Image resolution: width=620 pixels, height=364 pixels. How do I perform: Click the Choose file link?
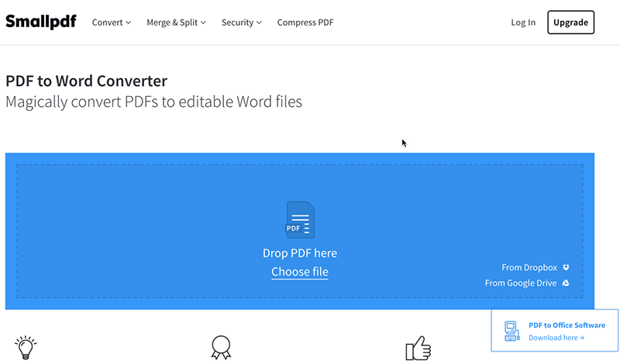pyautogui.click(x=300, y=272)
